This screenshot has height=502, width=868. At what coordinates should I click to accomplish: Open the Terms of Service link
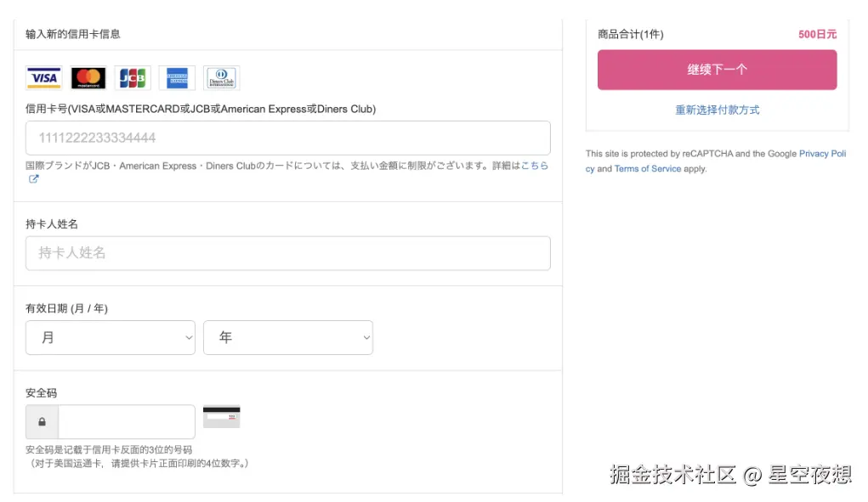tap(648, 169)
